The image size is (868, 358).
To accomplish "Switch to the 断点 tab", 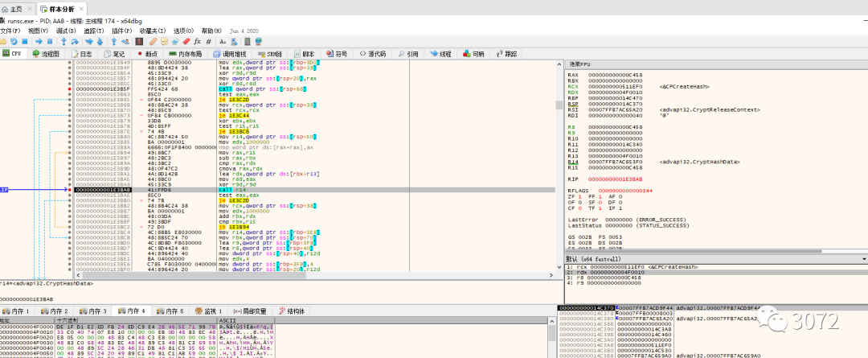I will click(147, 54).
